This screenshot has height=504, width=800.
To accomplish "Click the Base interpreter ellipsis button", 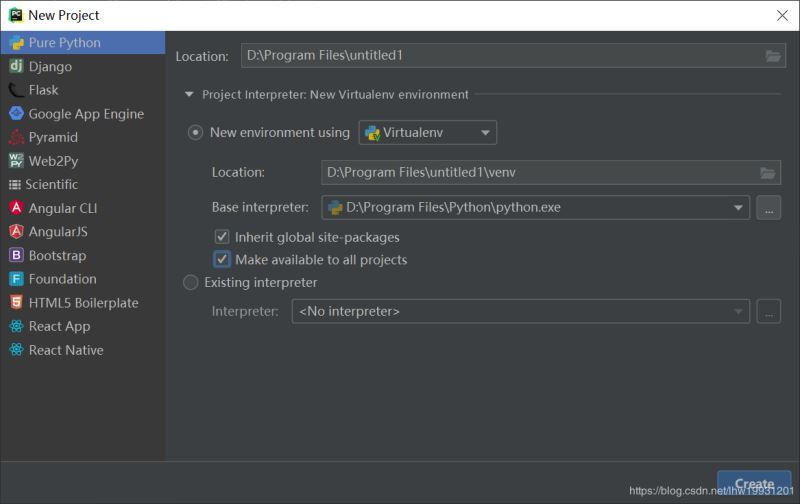I will [768, 208].
